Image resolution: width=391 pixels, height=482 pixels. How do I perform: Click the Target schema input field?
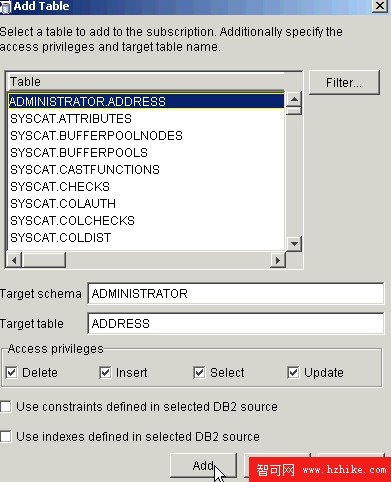pos(236,293)
